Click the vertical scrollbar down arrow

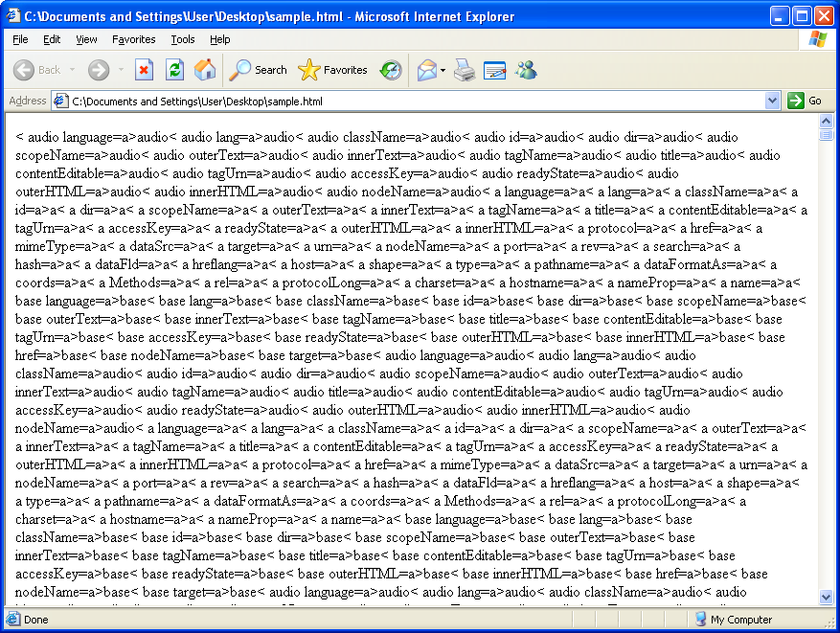click(827, 597)
